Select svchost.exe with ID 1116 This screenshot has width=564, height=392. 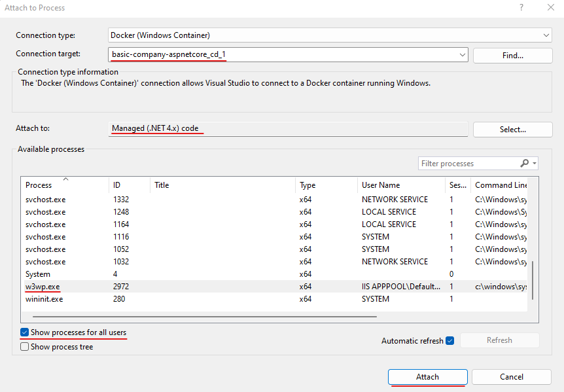[x=275, y=237]
